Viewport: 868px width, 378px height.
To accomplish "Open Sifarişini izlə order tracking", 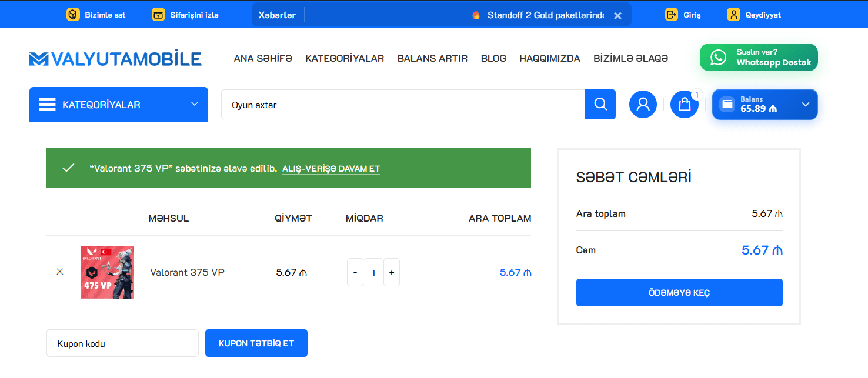I will point(185,15).
